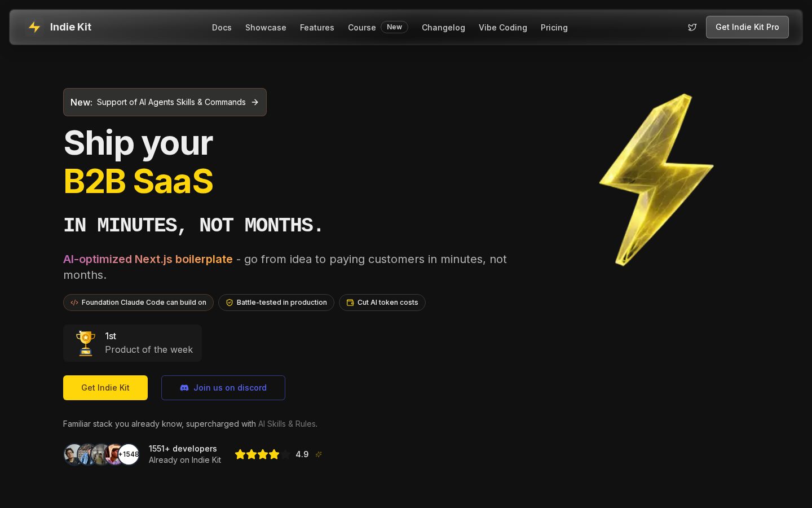Click the Already on Indie Kit text
Screen dimensions: 812x508
(185, 460)
